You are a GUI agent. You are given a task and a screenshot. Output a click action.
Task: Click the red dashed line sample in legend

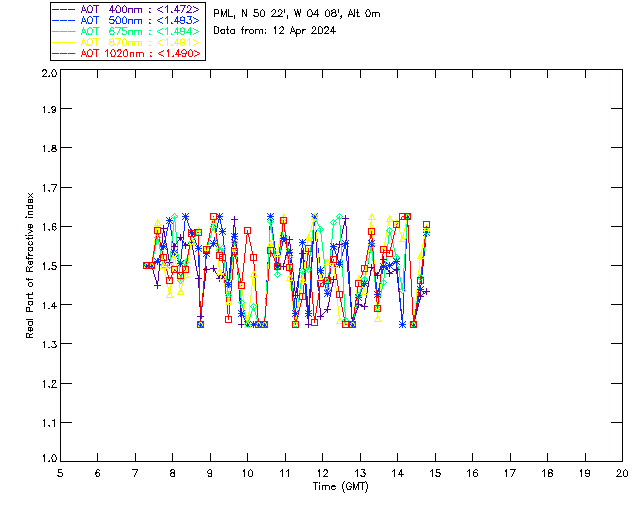tap(64, 53)
